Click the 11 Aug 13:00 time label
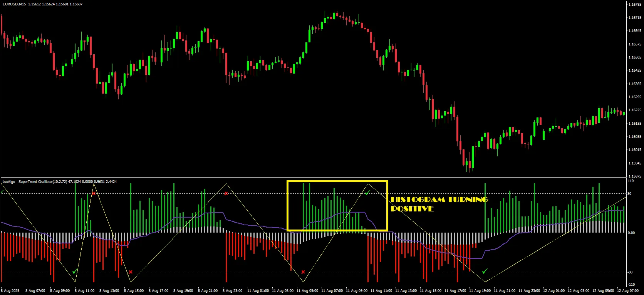The height and width of the screenshot is (295, 644). click(406, 291)
